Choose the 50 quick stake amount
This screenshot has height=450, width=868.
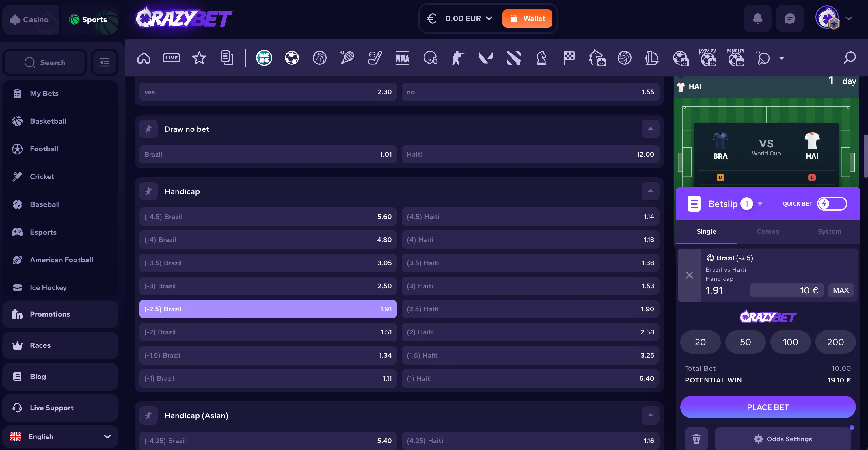[745, 342]
